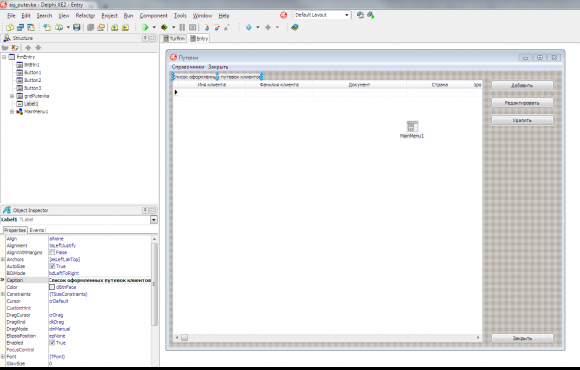Click the Color clBtnFace swatch
Screen dimensions: 580x370
pos(52,287)
